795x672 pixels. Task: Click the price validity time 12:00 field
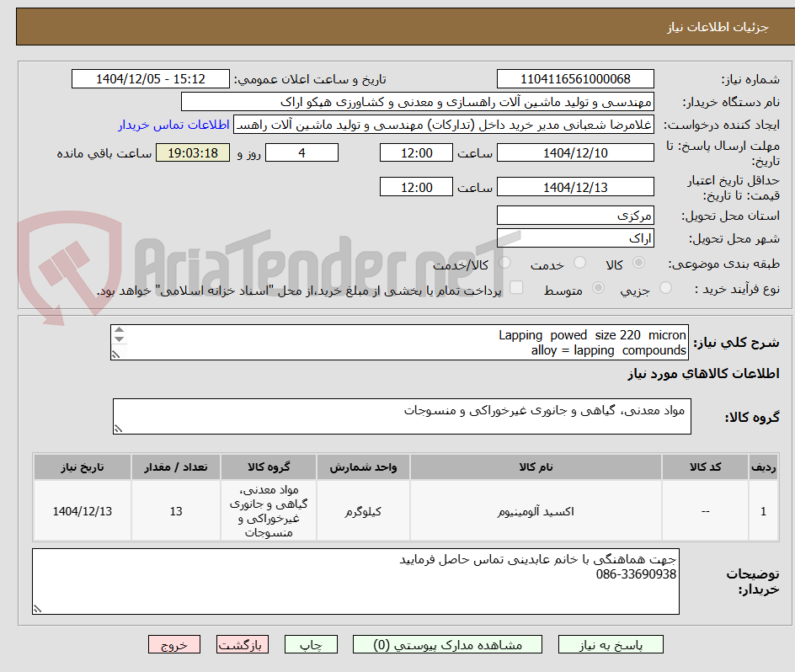pos(416,187)
